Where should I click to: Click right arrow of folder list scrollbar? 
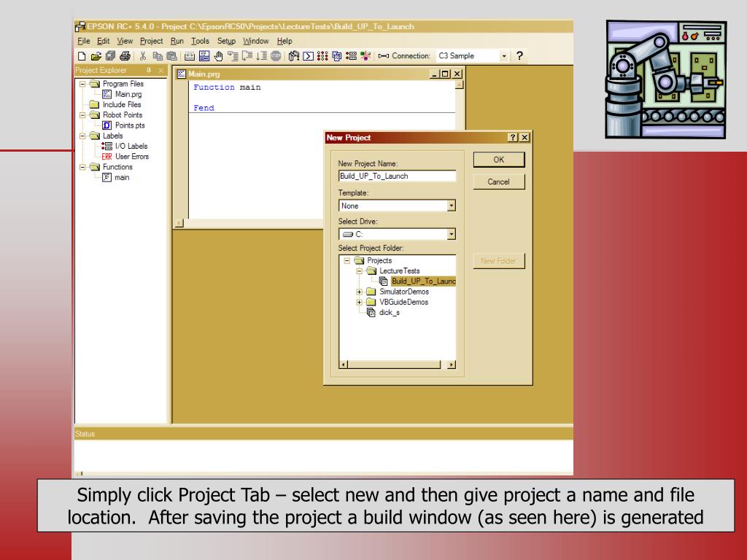(451, 365)
